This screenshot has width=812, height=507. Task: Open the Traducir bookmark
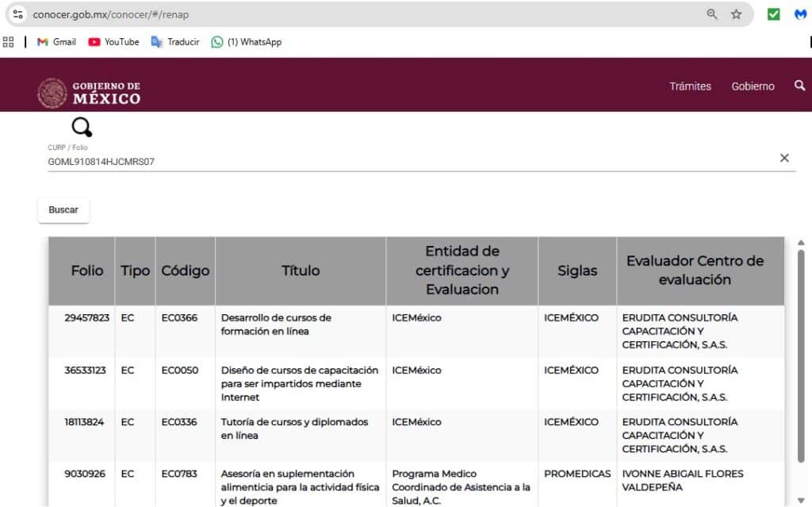pos(175,42)
